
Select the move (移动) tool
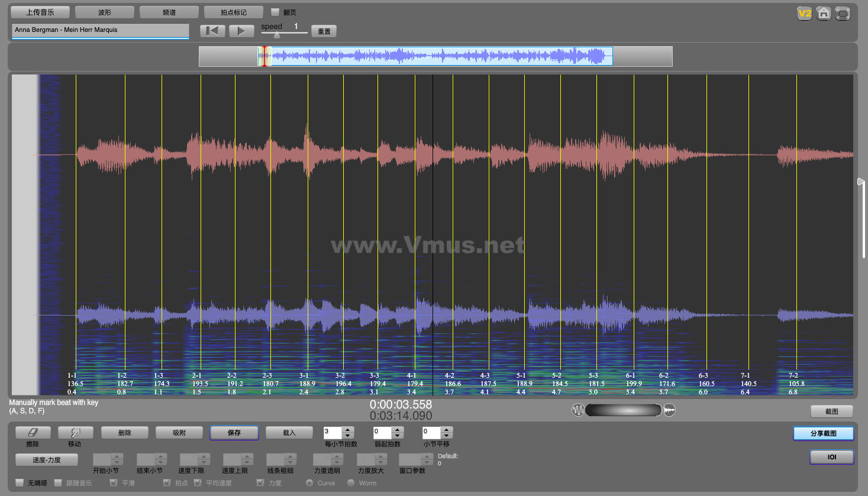(75, 433)
